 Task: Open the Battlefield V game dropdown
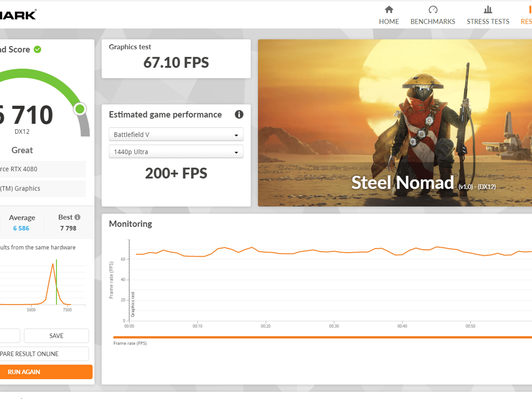coord(176,134)
